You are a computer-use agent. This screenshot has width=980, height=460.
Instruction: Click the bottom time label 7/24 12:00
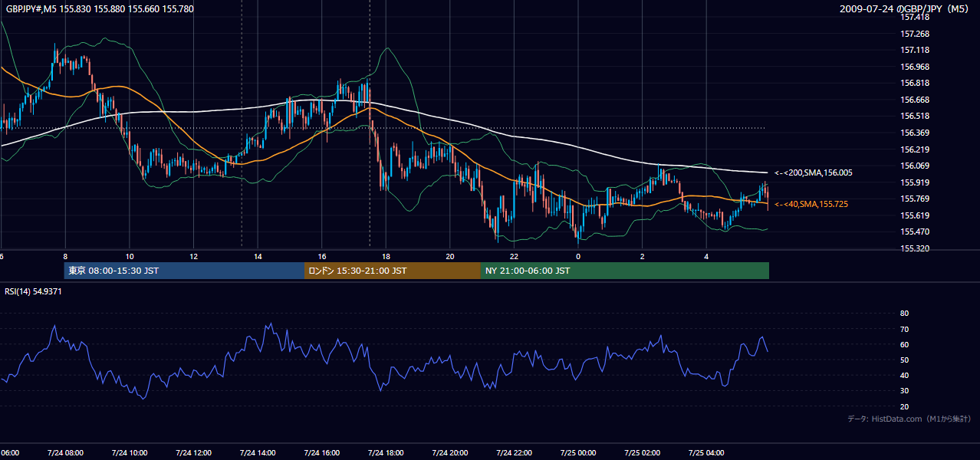193,453
